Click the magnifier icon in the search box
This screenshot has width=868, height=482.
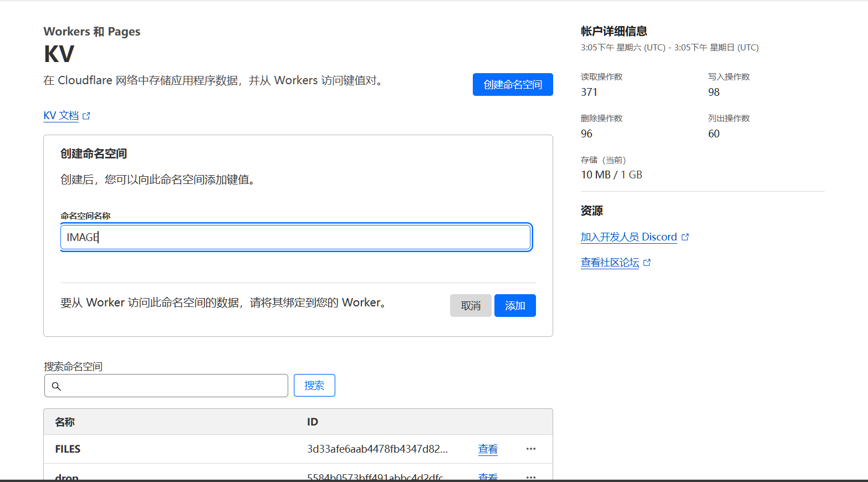click(x=56, y=386)
